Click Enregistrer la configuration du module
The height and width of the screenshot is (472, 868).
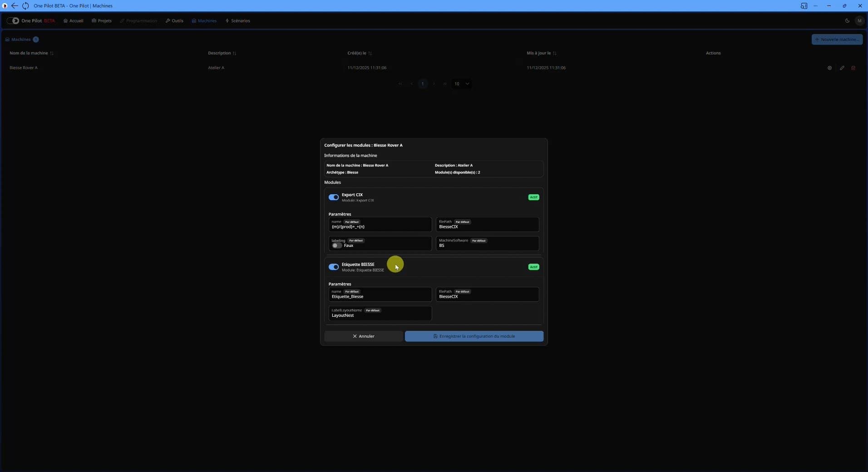coord(474,336)
